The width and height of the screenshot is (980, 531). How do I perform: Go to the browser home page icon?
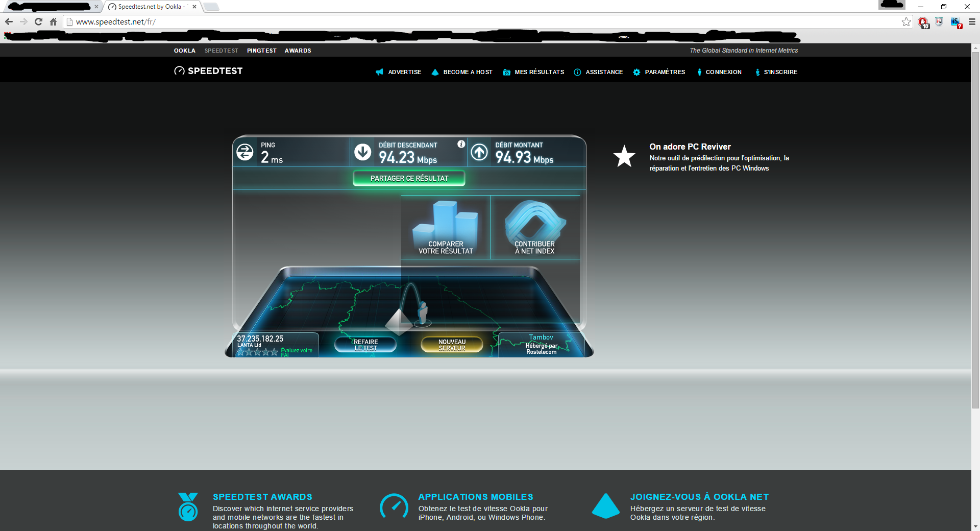(x=53, y=21)
